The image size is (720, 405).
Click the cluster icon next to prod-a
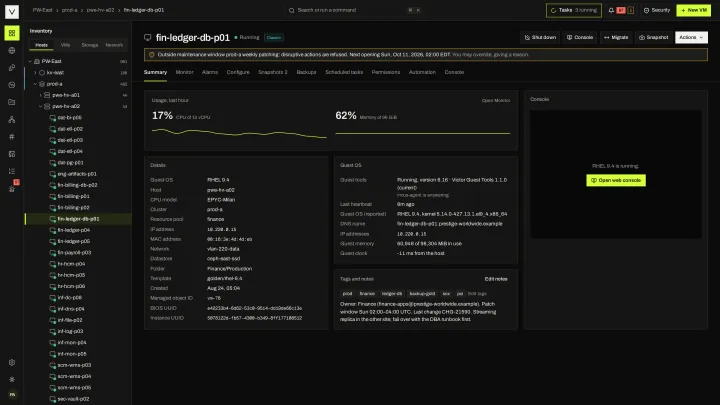tap(42, 84)
